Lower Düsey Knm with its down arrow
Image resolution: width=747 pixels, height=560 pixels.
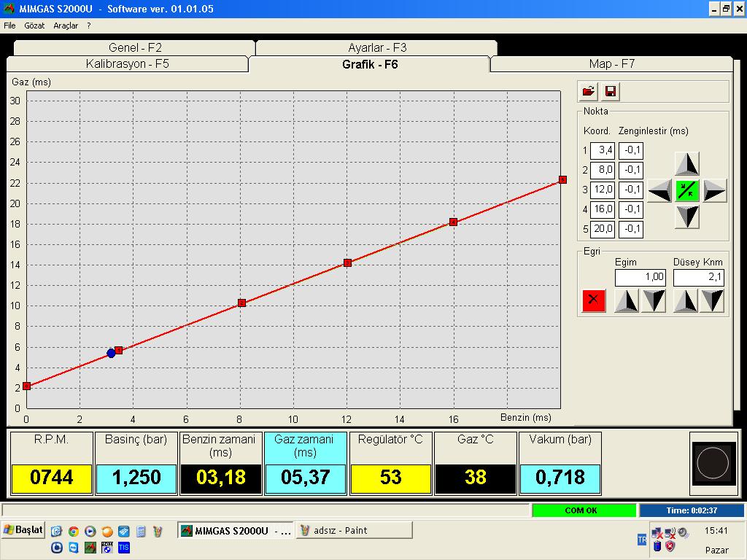click(712, 300)
